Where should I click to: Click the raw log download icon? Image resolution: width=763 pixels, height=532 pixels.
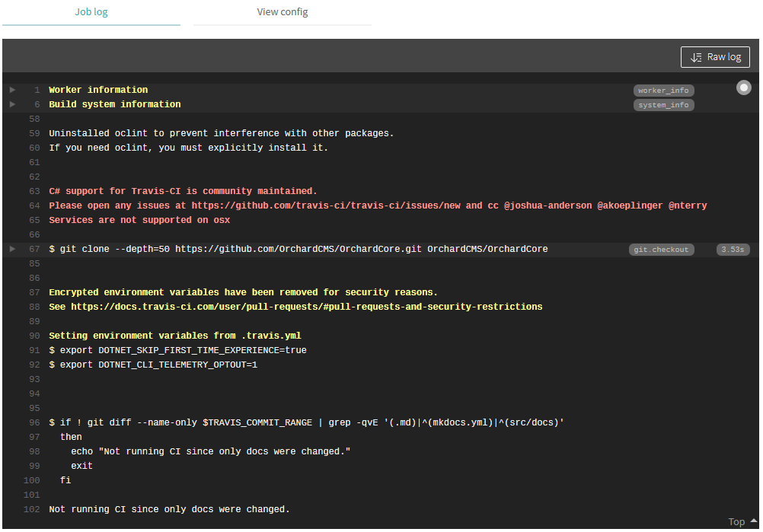pos(696,57)
